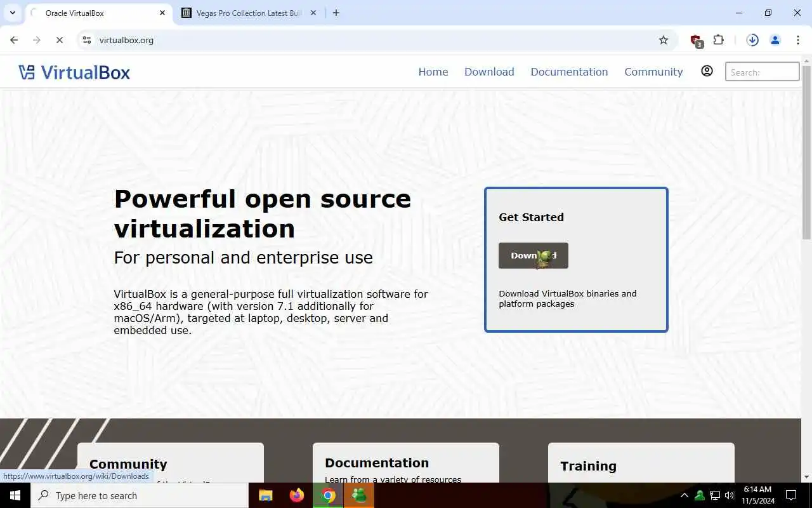Image resolution: width=812 pixels, height=508 pixels.
Task: Open File Explorer from the taskbar
Action: [x=265, y=495]
